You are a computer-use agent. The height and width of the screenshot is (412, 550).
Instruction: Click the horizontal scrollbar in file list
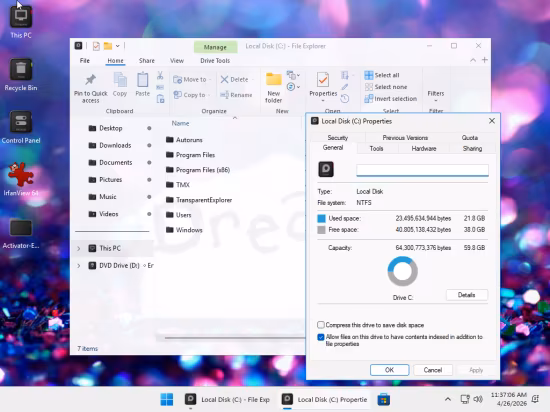(x=234, y=338)
